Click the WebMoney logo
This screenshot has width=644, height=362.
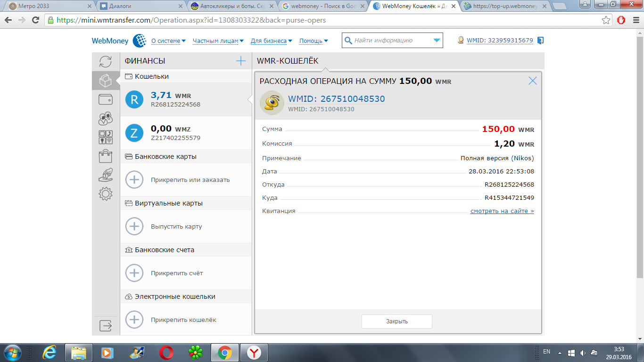tap(119, 41)
